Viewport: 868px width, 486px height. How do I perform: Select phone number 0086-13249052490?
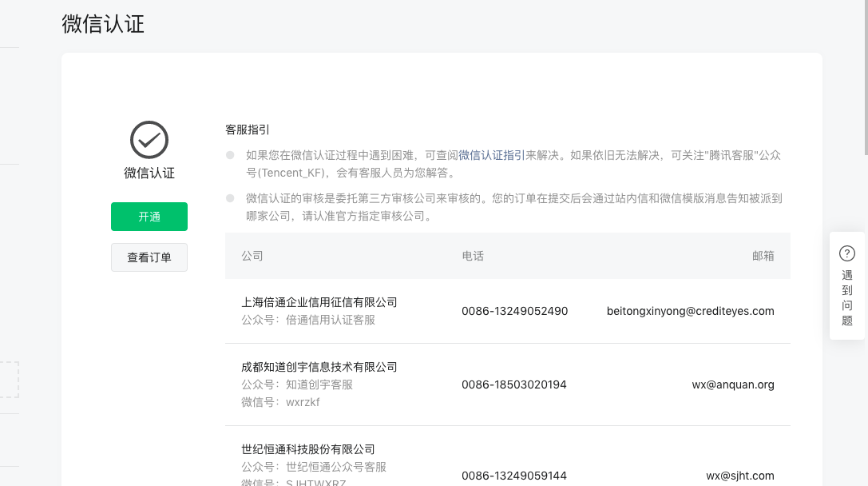[515, 312]
